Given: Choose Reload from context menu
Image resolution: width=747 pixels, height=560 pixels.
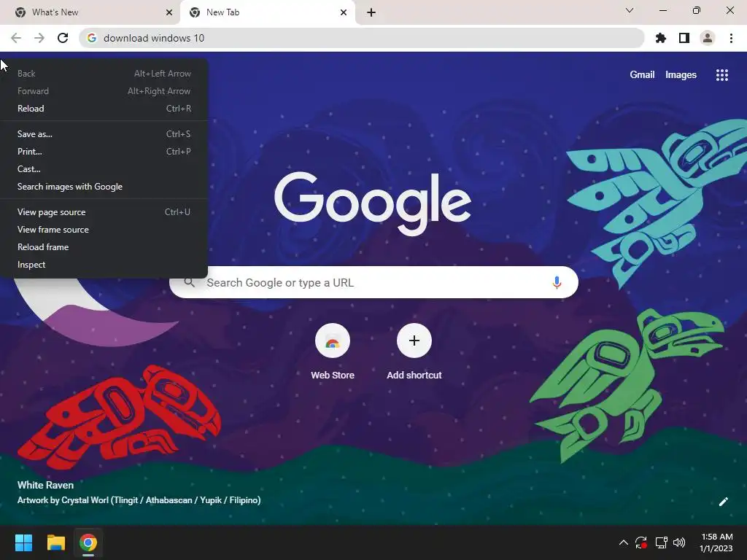Looking at the screenshot, I should 104,109.
